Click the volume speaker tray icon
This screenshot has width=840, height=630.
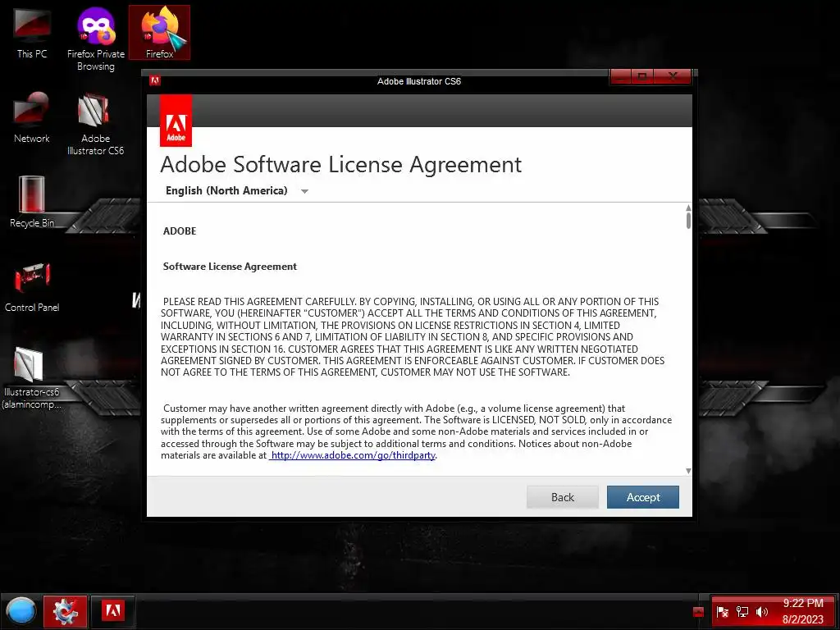coord(761,612)
